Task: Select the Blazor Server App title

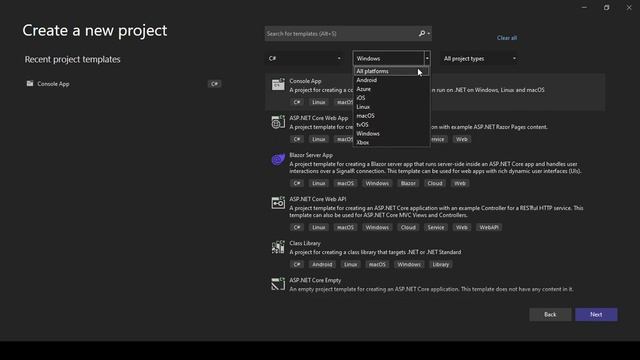Action: (x=311, y=155)
